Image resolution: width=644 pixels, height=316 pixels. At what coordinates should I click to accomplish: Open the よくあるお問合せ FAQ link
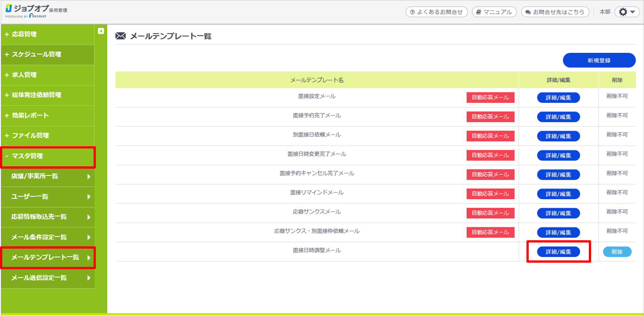coord(436,12)
